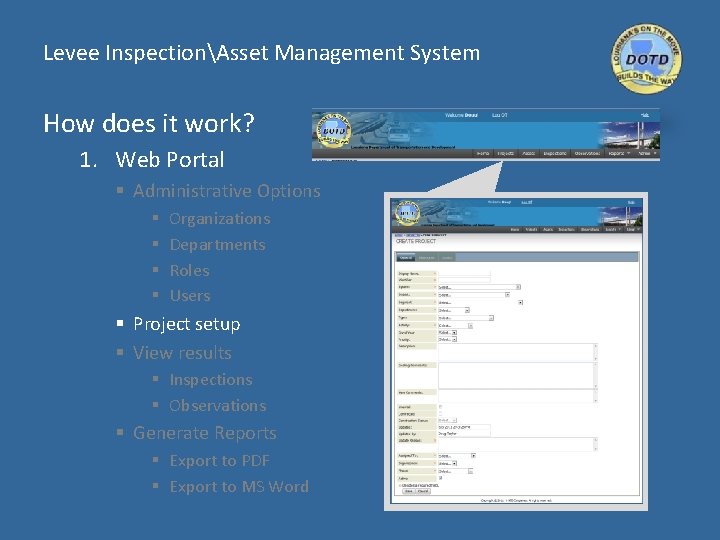
Task: Open the Assigned To dropdown near form bottom
Action: [x=457, y=456]
